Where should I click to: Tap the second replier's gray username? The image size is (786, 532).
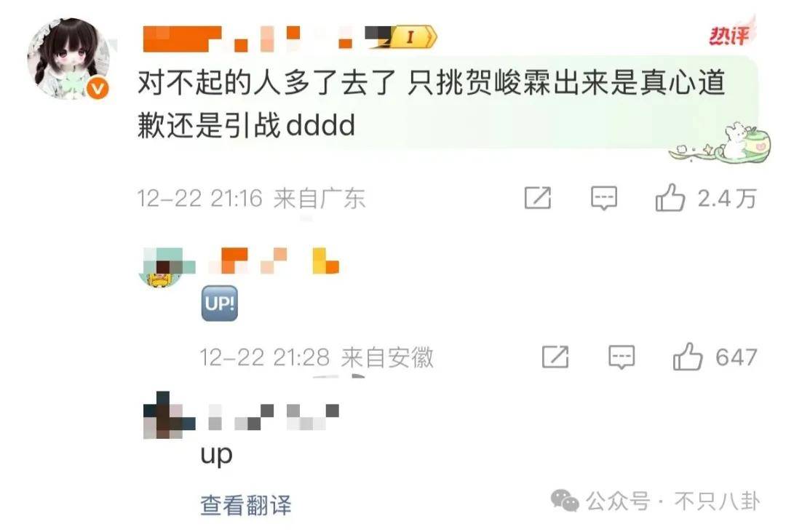tap(273, 417)
